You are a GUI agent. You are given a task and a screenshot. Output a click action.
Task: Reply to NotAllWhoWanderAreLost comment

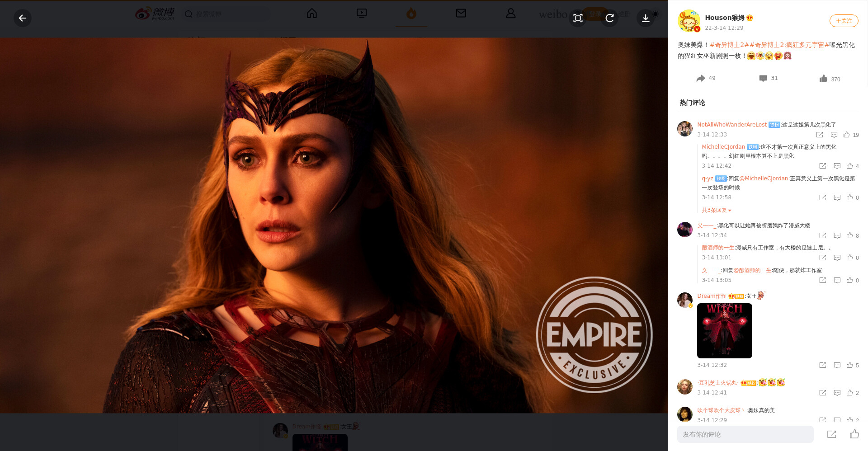point(834,135)
